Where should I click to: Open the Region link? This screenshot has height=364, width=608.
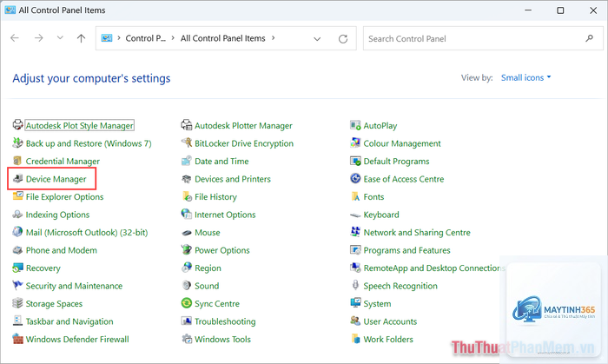[208, 268]
